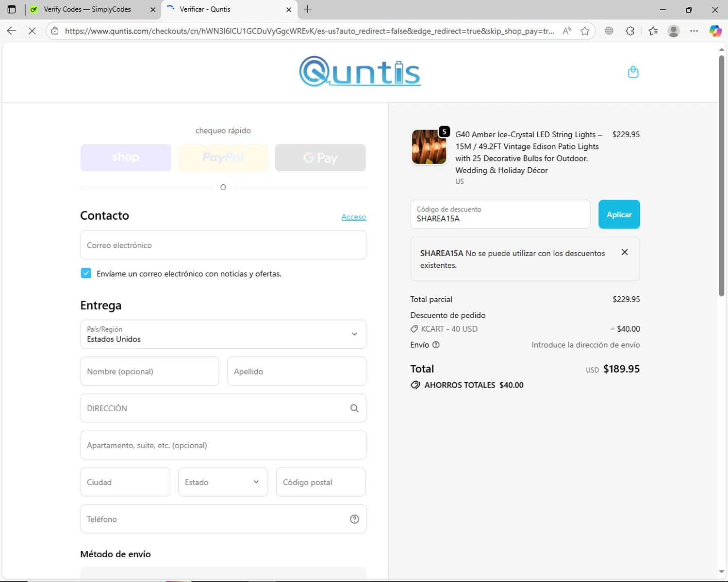The image size is (728, 582).
Task: Pay with PayPal button
Action: 223,158
